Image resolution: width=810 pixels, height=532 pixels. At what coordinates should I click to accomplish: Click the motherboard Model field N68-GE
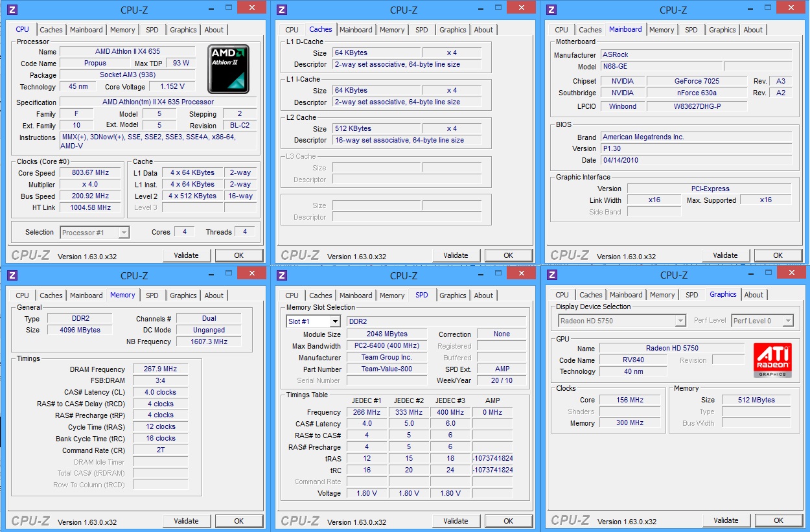click(660, 67)
